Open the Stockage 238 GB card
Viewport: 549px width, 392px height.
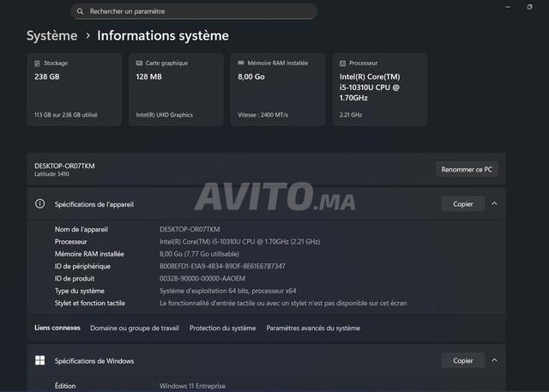pyautogui.click(x=74, y=89)
